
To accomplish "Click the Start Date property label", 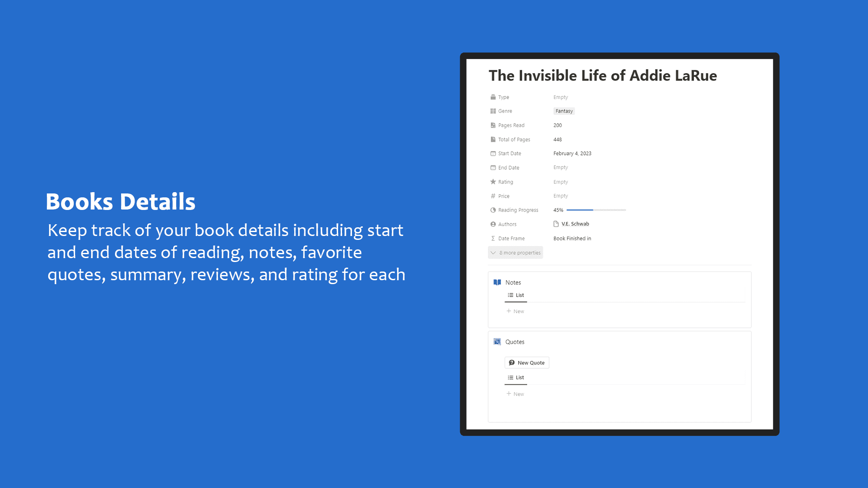I will [x=510, y=154].
